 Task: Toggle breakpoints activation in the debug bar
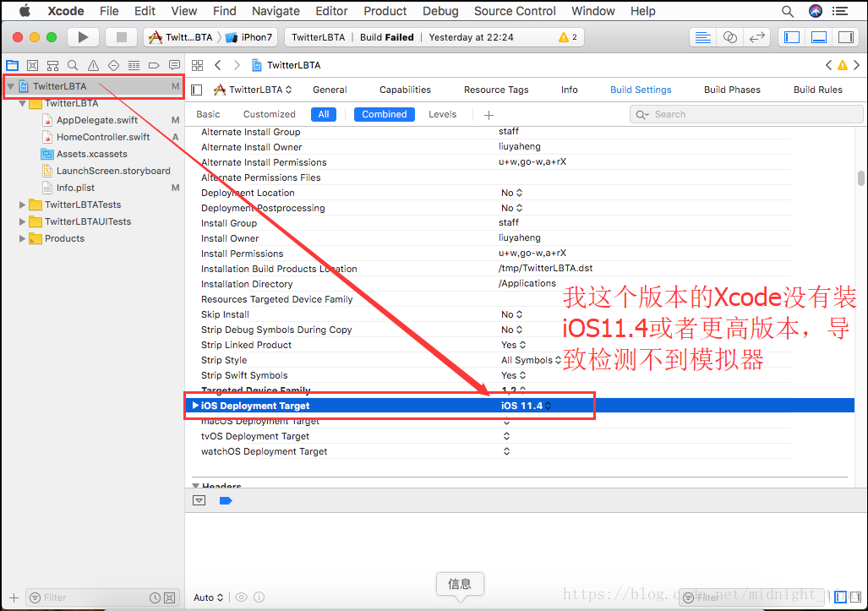(226, 501)
